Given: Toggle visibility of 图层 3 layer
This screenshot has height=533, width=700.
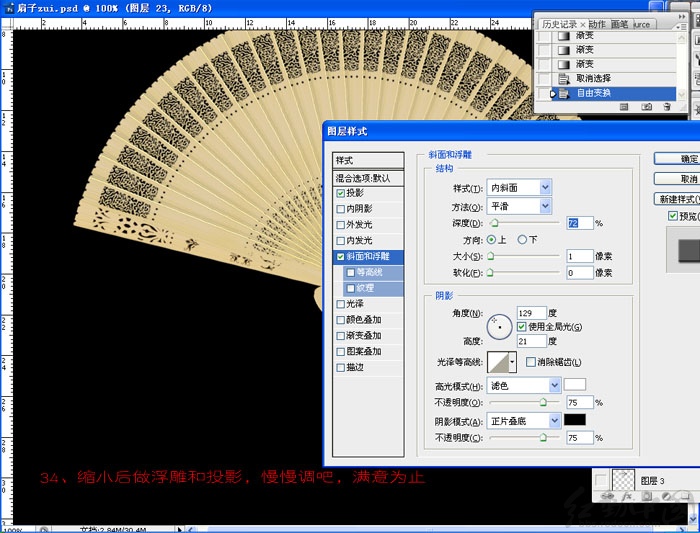Looking at the screenshot, I should click(601, 480).
